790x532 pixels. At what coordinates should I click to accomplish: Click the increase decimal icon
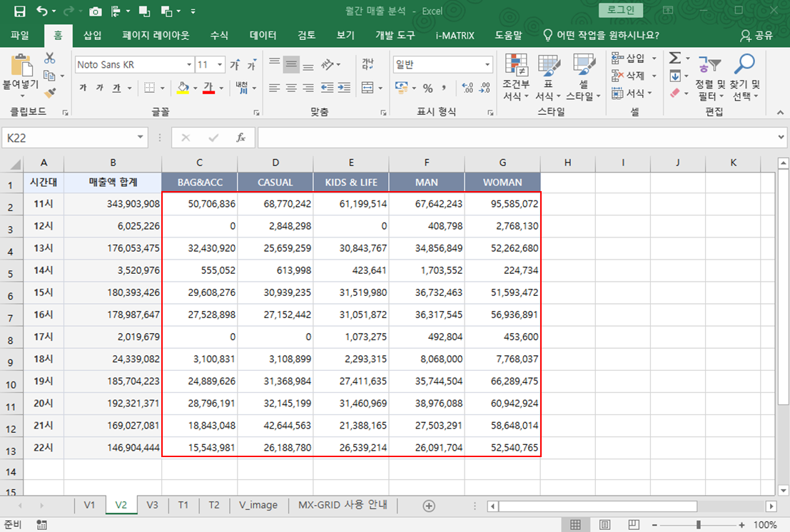[467, 88]
